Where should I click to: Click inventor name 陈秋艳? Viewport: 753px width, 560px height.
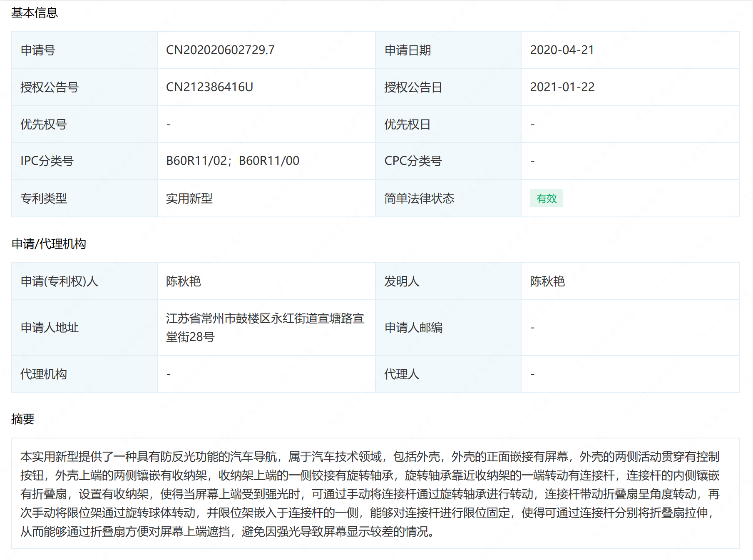pos(547,281)
